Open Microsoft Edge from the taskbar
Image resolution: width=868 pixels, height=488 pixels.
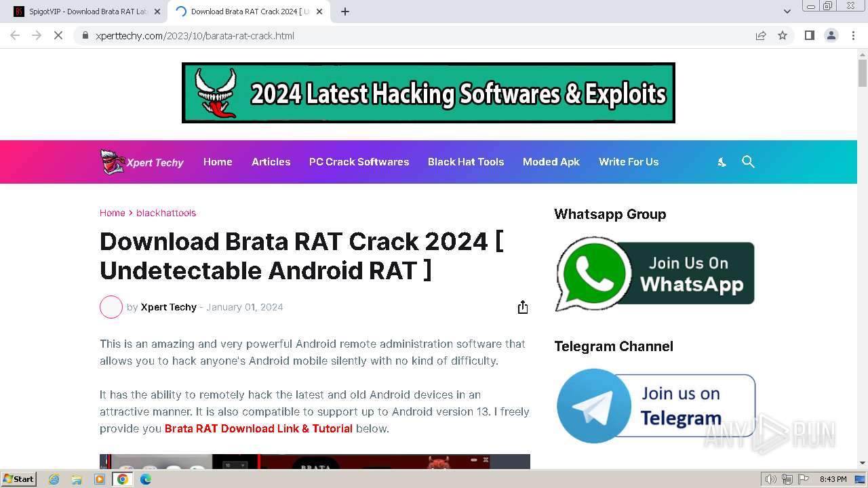click(x=146, y=479)
